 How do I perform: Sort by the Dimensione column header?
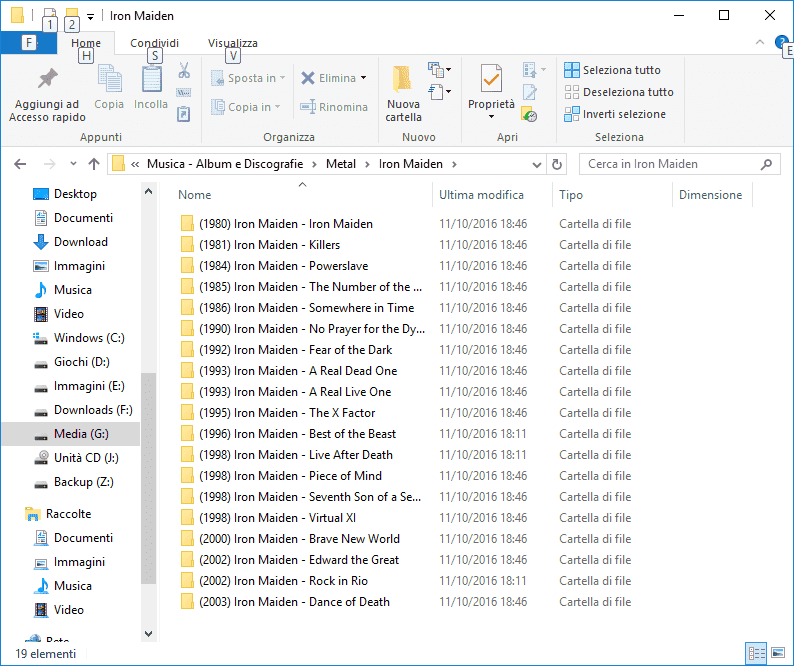click(x=710, y=195)
